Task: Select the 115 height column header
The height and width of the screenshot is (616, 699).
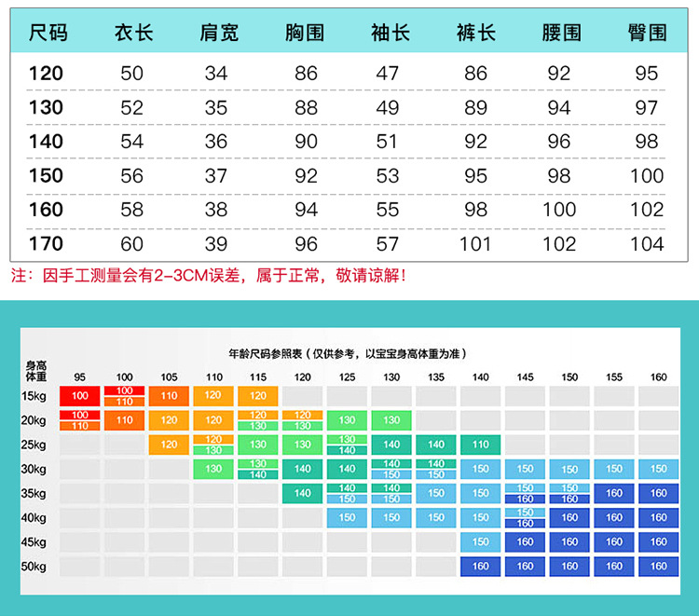Action: (x=258, y=377)
